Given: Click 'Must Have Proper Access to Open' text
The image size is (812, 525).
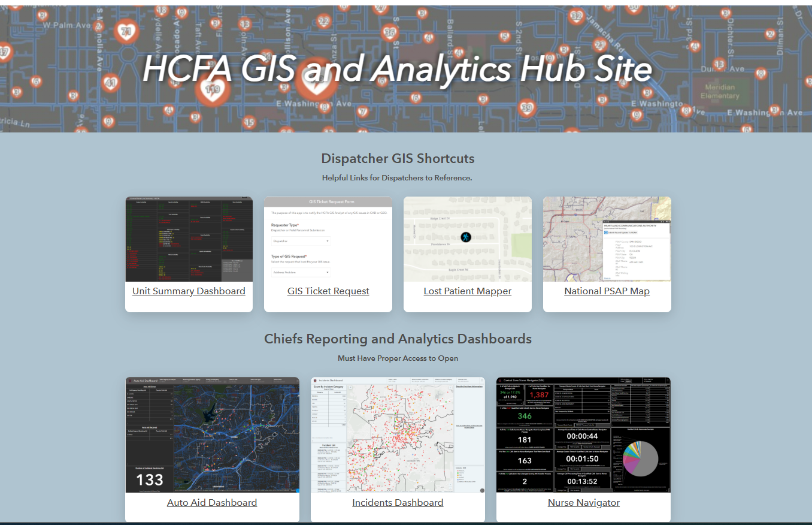Looking at the screenshot, I should pyautogui.click(x=398, y=358).
